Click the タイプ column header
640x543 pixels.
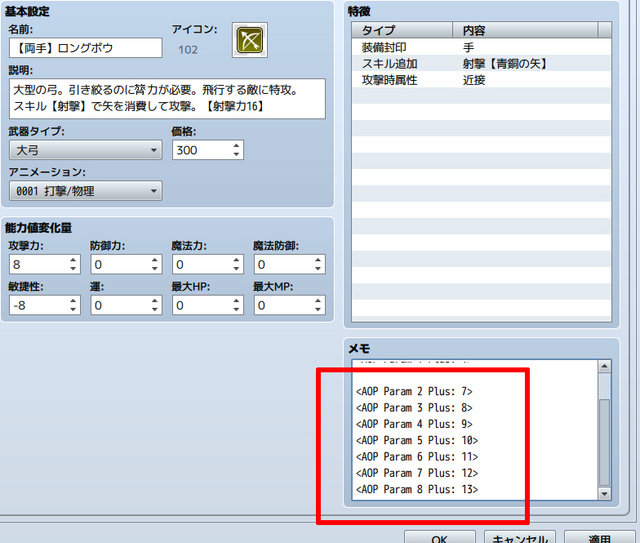[x=402, y=30]
